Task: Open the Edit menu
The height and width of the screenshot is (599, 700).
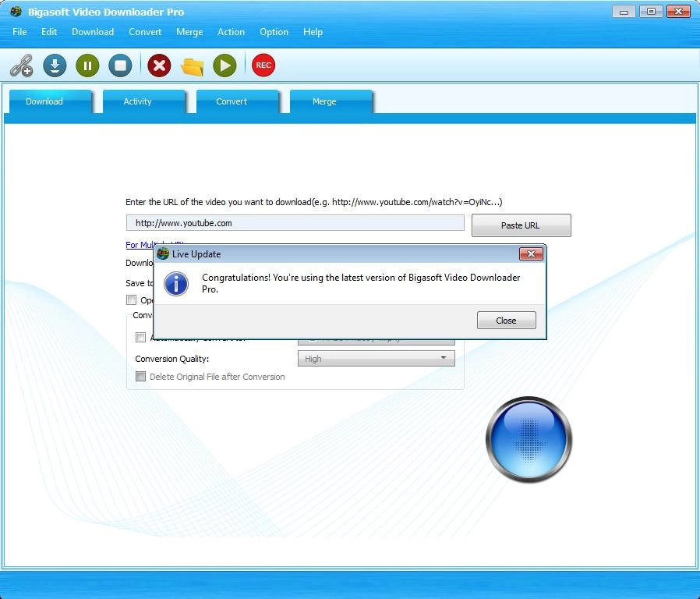Action: 49,32
